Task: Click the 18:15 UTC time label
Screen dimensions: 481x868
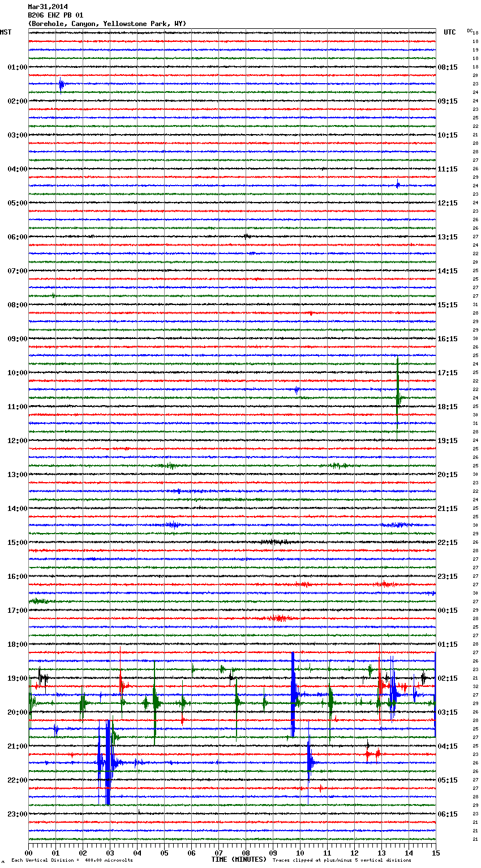Action: point(448,407)
